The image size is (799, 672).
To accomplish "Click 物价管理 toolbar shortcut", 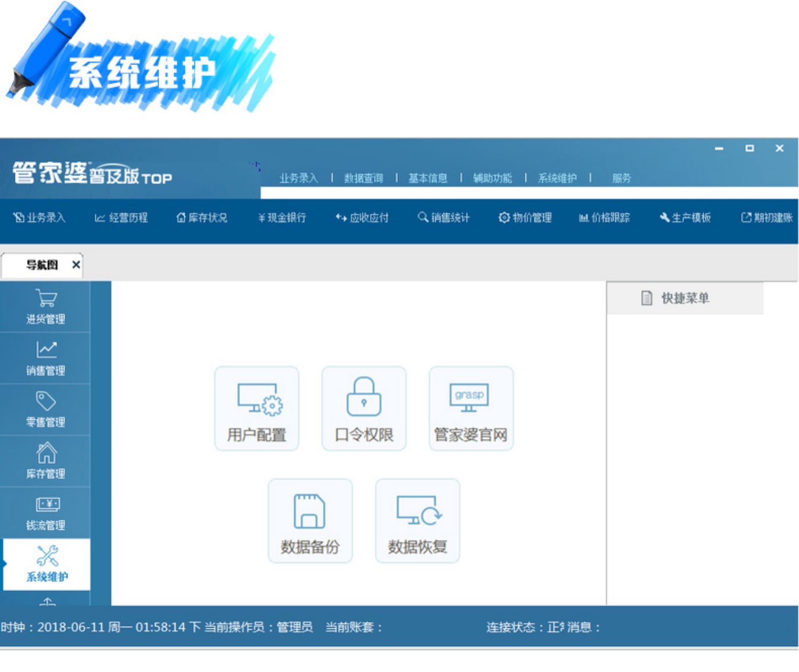I will coord(525,217).
